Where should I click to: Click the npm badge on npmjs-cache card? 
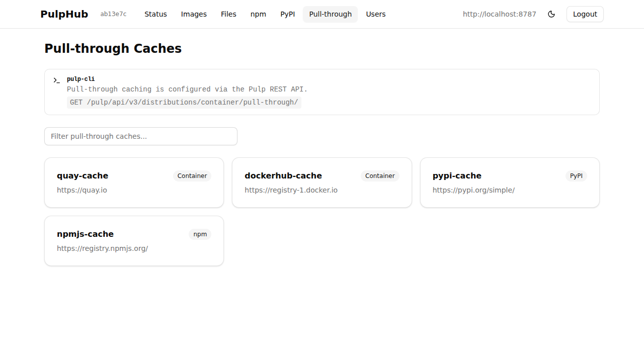pos(200,234)
